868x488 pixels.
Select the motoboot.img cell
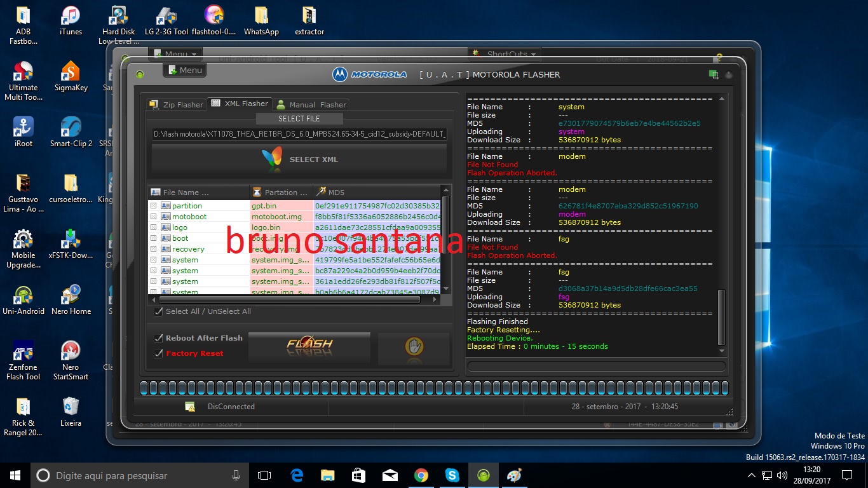(281, 217)
